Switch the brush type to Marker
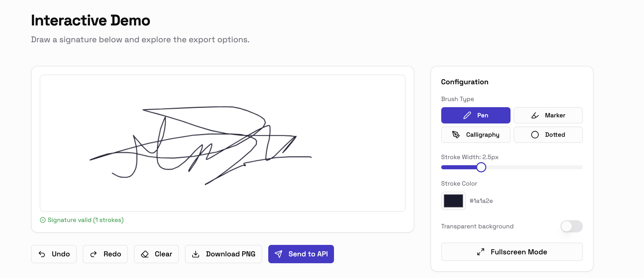Image resolution: width=644 pixels, height=278 pixels. (548, 115)
